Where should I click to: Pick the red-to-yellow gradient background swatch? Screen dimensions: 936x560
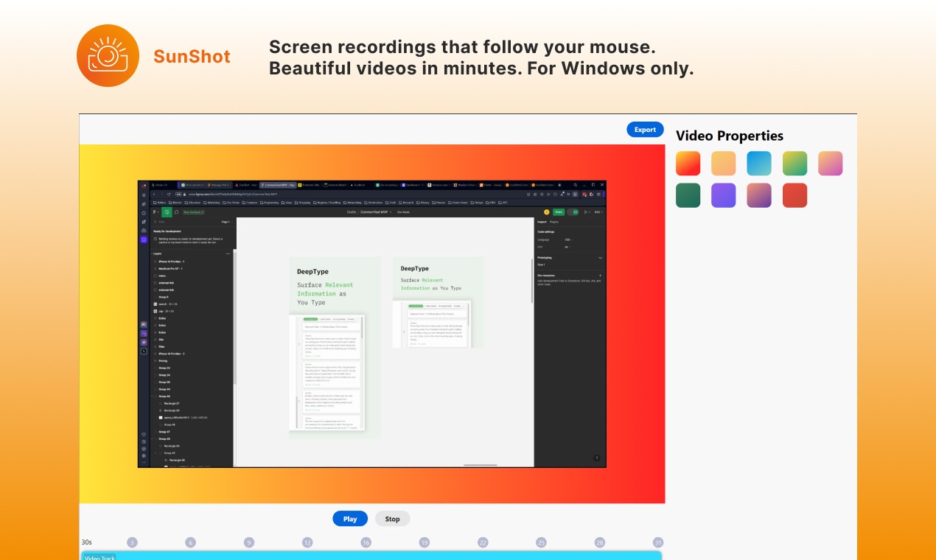click(x=688, y=164)
